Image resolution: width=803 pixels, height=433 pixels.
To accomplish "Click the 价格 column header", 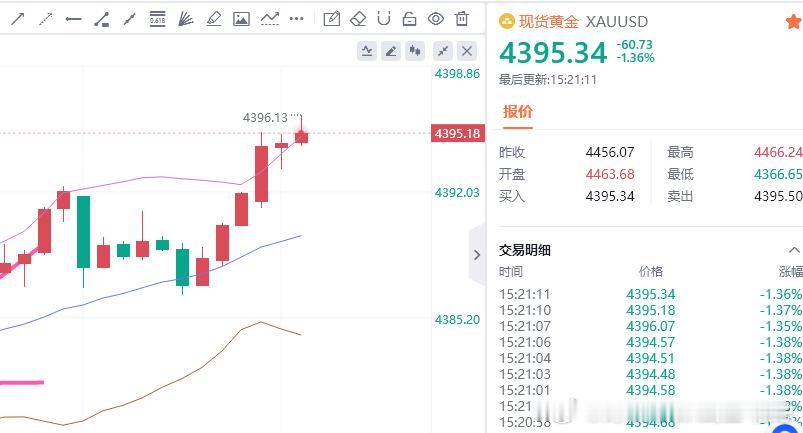I will [651, 272].
